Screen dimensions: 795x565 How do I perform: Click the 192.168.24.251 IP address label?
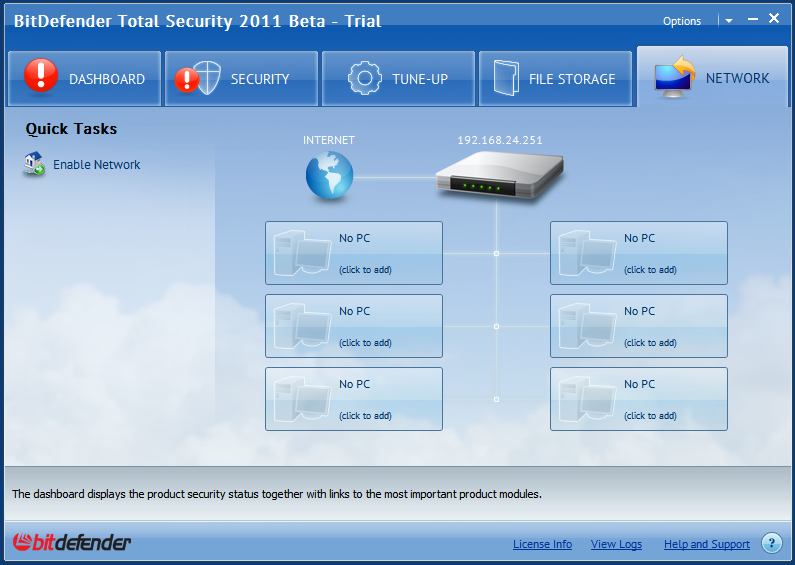pos(500,140)
